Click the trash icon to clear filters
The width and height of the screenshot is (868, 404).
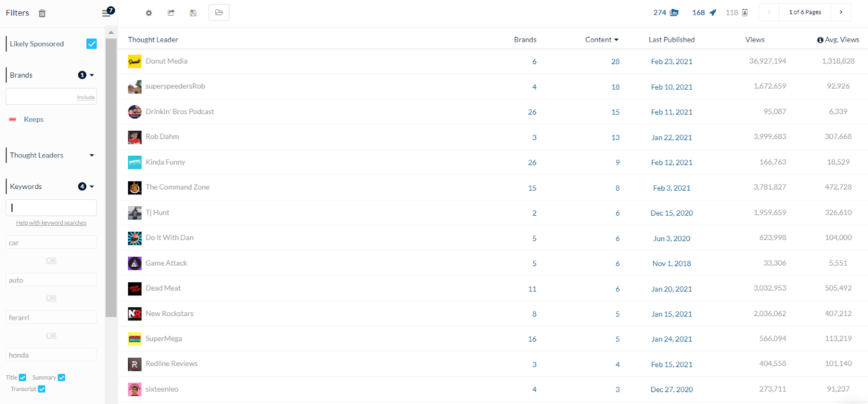click(x=42, y=13)
